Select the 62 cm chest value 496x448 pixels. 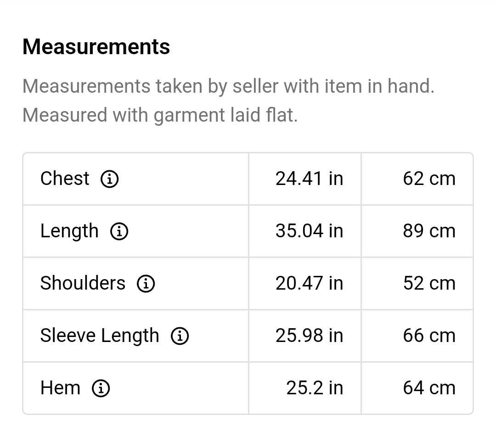coord(429,179)
